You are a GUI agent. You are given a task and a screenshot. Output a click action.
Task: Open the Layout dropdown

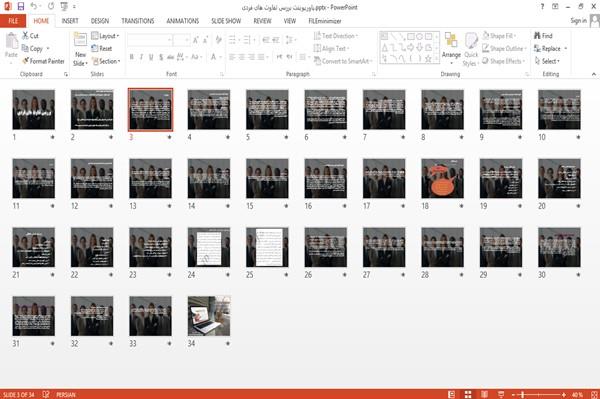click(x=105, y=36)
